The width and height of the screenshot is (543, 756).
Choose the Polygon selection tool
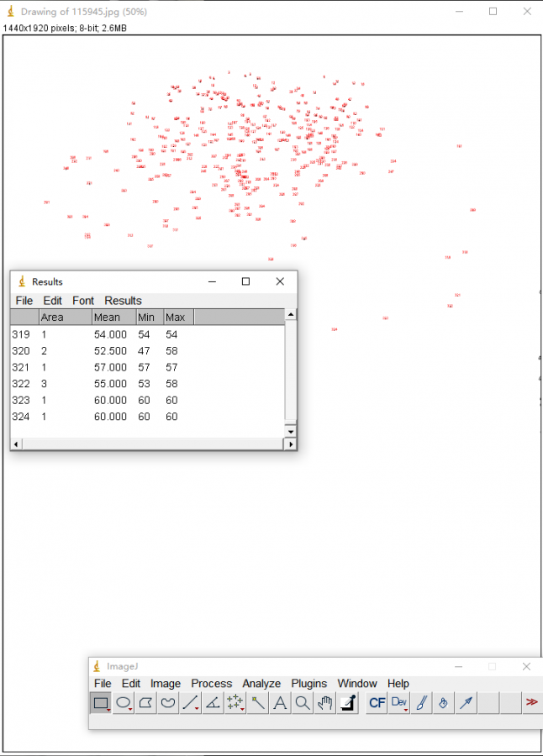coord(146,703)
